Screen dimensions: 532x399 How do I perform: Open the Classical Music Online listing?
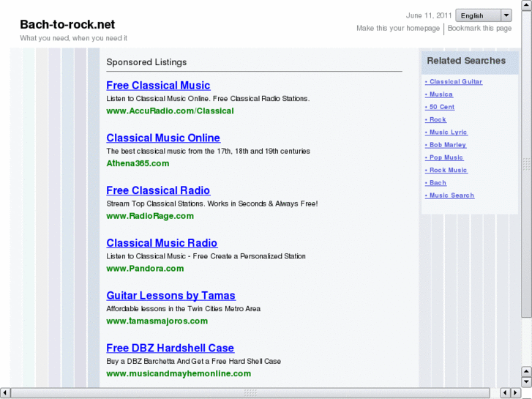click(163, 138)
